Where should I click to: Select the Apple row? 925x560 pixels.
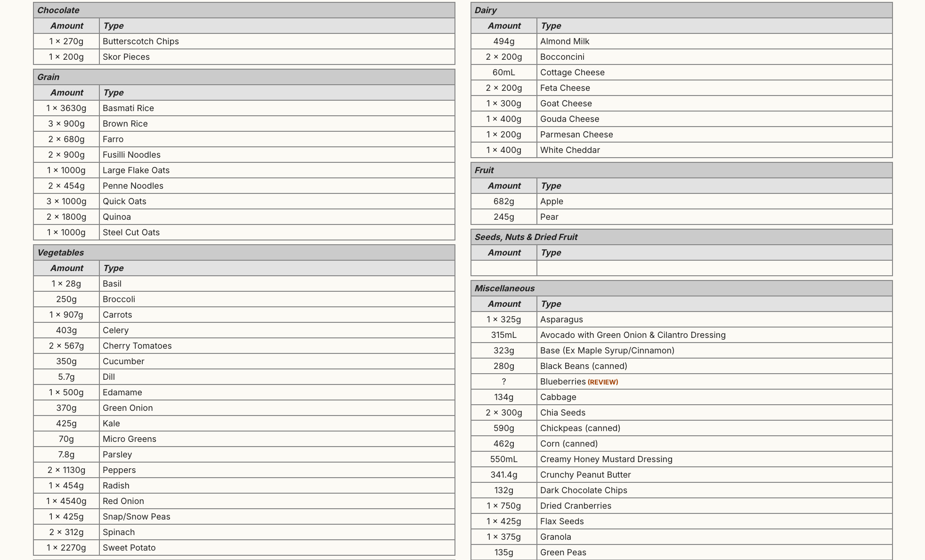point(682,201)
